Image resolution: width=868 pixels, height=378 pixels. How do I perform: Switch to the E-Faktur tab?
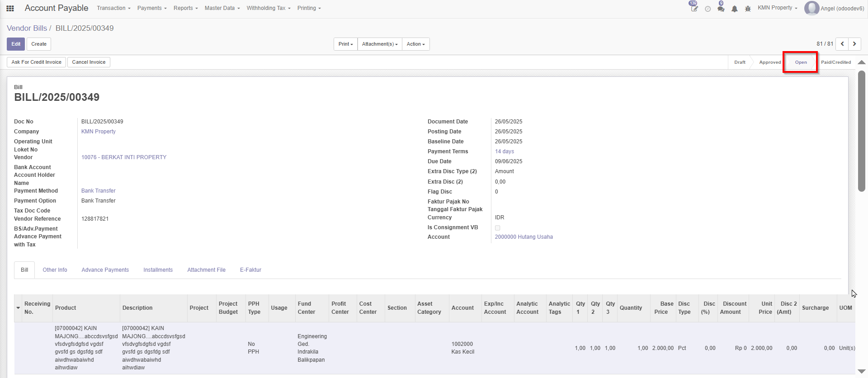point(250,270)
